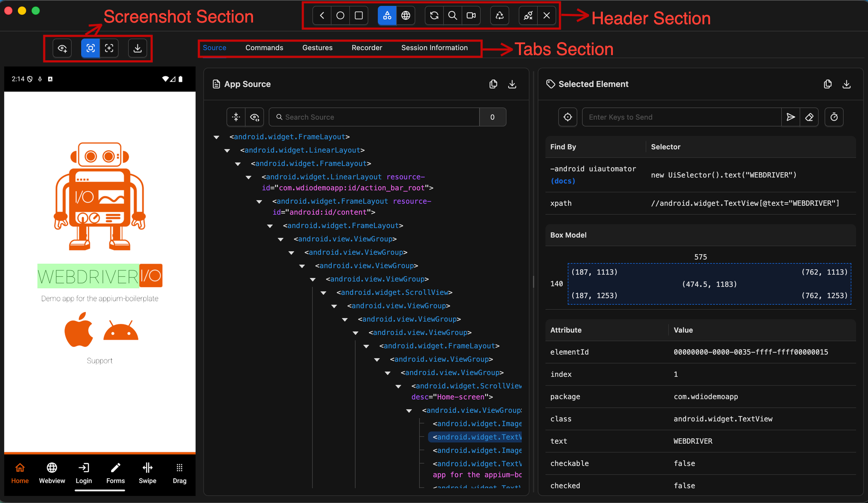Click the clear element eraser icon
The height and width of the screenshot is (503, 868).
click(809, 117)
